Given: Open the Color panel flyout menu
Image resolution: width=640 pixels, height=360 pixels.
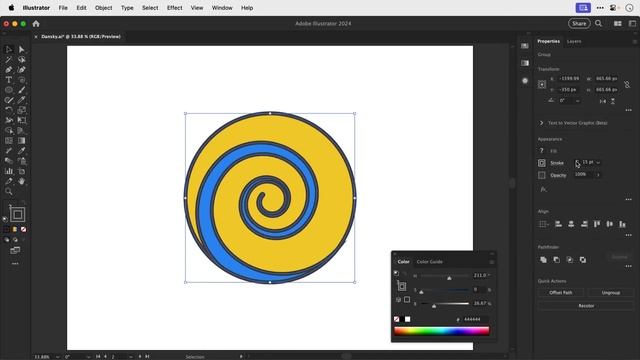Looking at the screenshot, I should pos(491,262).
